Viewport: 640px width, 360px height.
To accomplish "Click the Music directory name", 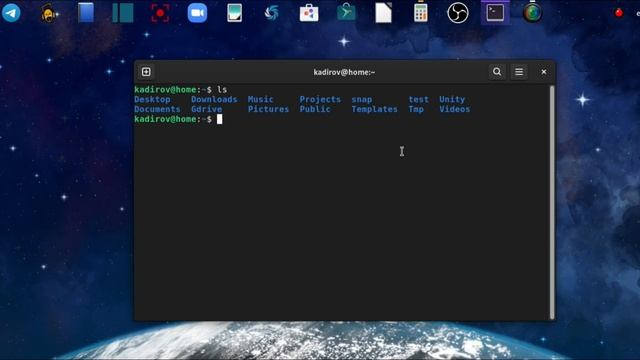I will (260, 99).
